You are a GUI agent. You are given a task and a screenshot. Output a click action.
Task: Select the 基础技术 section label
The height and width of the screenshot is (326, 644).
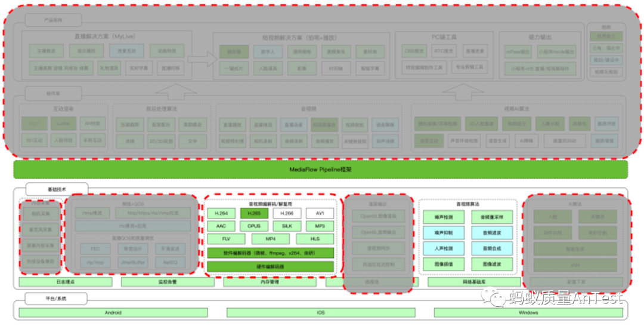coord(57,189)
